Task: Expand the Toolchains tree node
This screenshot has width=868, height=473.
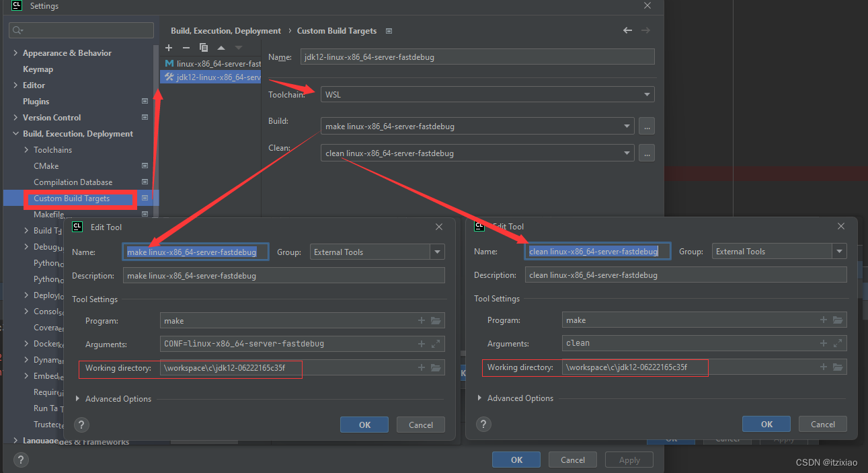Action: pyautogui.click(x=26, y=150)
